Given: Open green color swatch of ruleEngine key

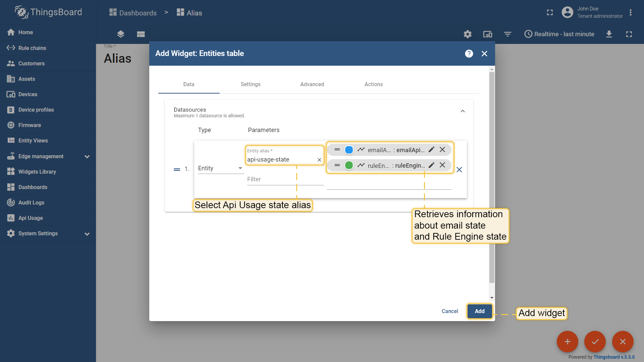Looking at the screenshot, I should tap(349, 165).
